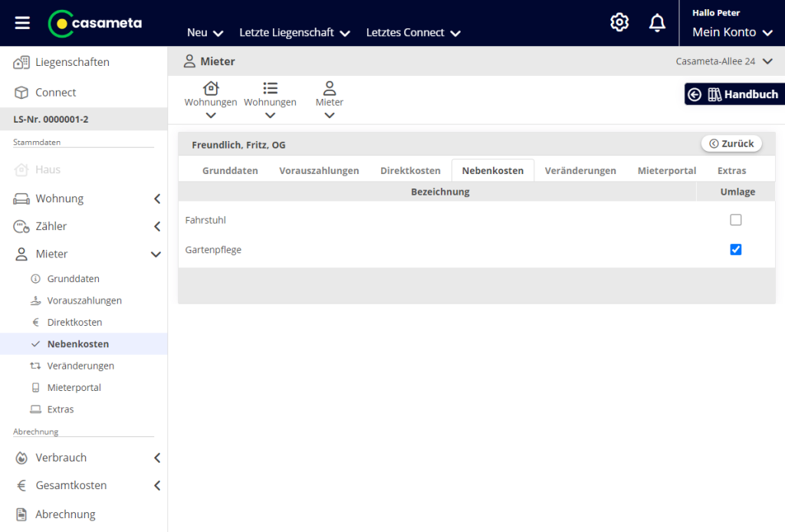The image size is (785, 532).
Task: Click the Handbuch back arrow icon
Action: coord(695,94)
